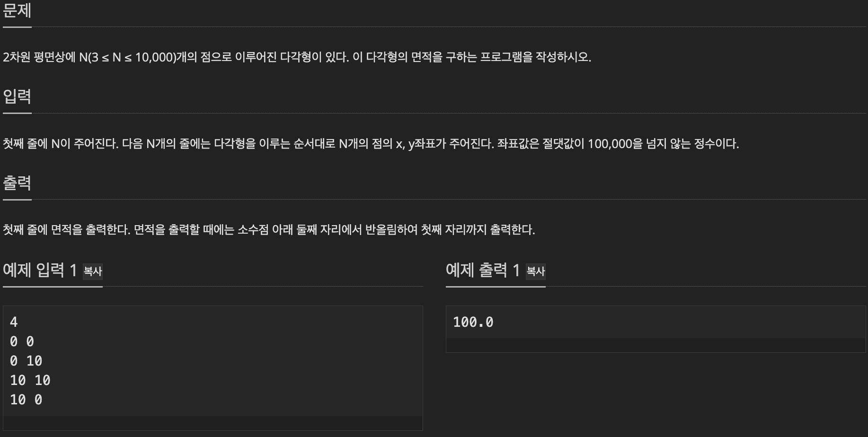
Task: Click the 입력 section heading
Action: click(x=17, y=96)
